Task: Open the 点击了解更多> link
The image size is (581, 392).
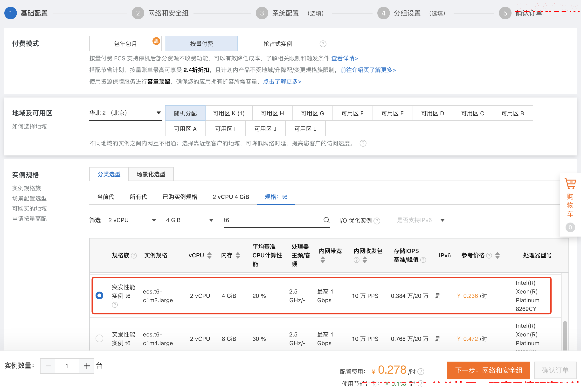Action: point(282,82)
